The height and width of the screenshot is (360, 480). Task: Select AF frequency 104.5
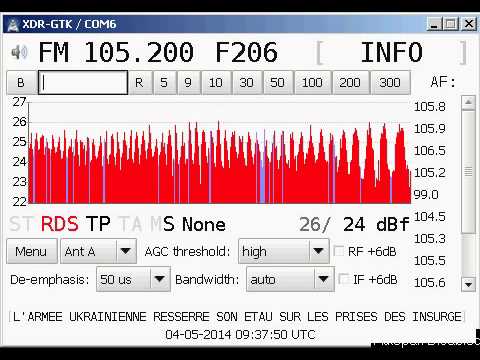coord(430,217)
